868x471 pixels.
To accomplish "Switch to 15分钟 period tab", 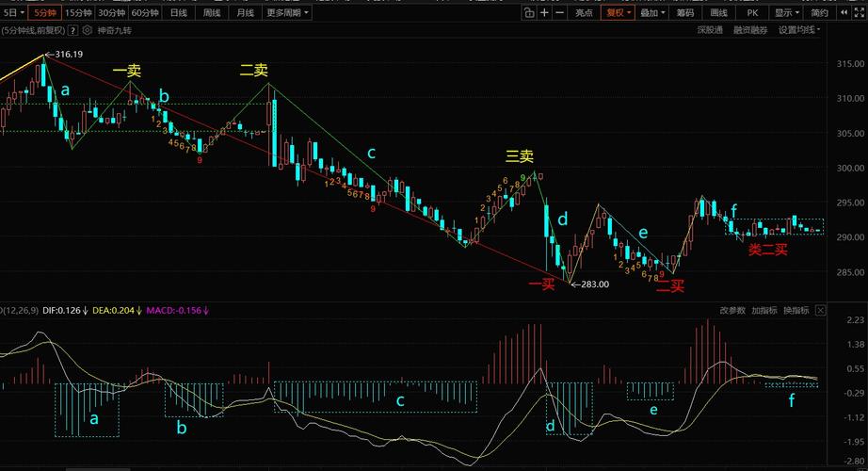I will tap(78, 13).
